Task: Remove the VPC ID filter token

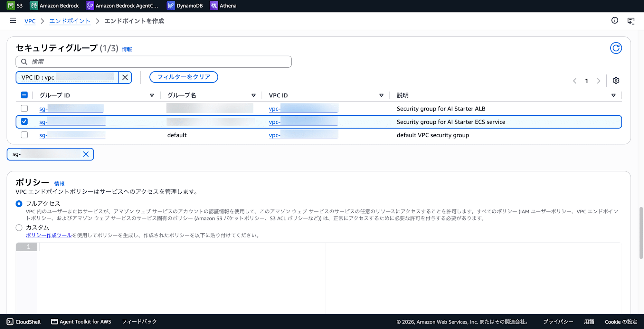Action: pyautogui.click(x=125, y=77)
